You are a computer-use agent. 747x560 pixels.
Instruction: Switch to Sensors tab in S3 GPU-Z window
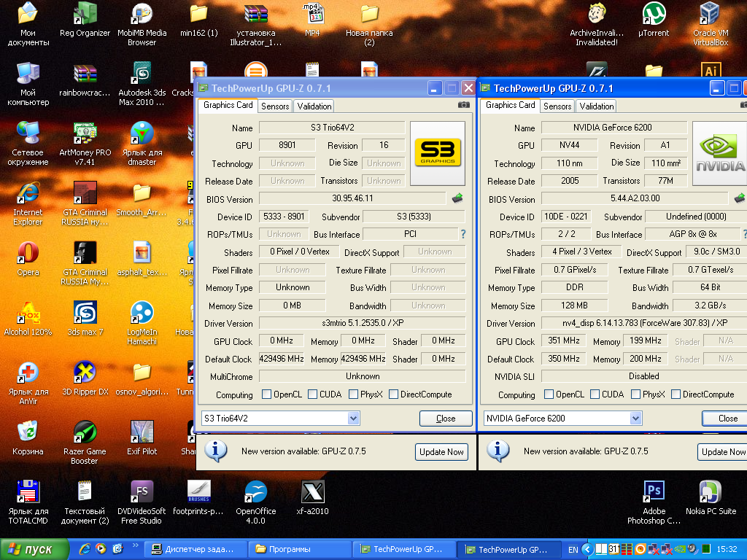(x=275, y=106)
